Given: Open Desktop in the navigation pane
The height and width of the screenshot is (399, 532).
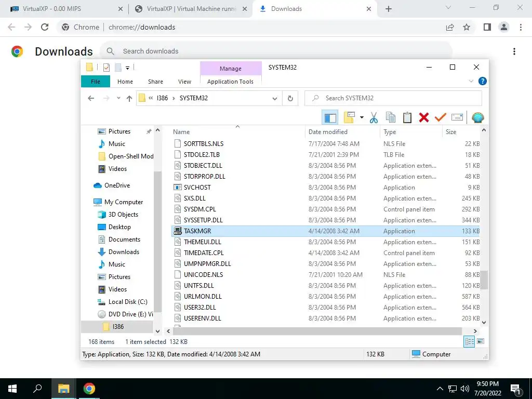Looking at the screenshot, I should 119,227.
